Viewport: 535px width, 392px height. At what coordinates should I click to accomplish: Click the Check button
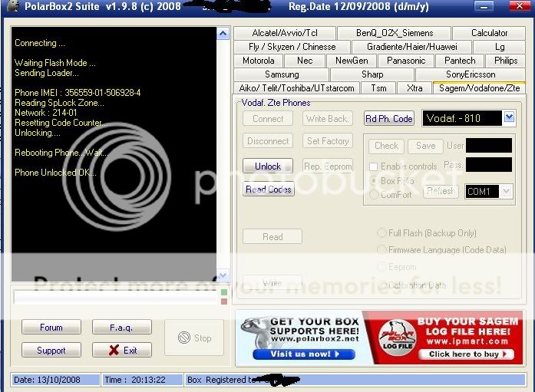(386, 146)
